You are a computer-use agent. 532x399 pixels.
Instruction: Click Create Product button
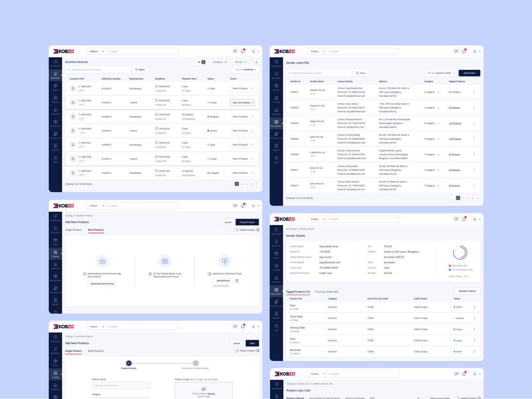pyautogui.click(x=247, y=222)
